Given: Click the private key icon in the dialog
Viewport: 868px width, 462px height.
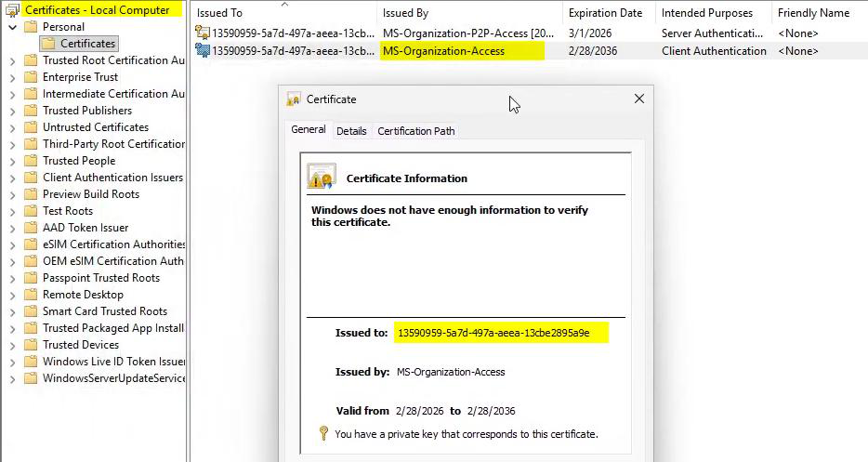Looking at the screenshot, I should (323, 433).
